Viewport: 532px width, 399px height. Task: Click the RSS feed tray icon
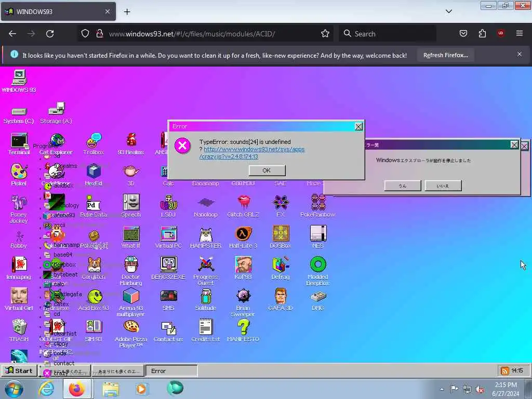(x=505, y=371)
